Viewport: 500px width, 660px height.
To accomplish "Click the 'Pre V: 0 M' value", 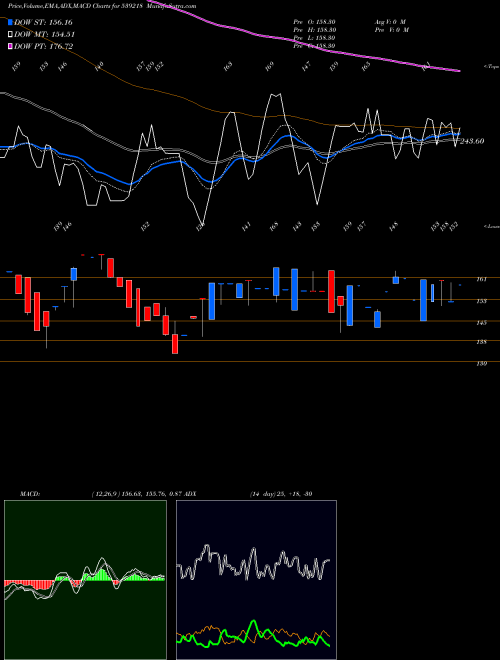I will [x=391, y=30].
